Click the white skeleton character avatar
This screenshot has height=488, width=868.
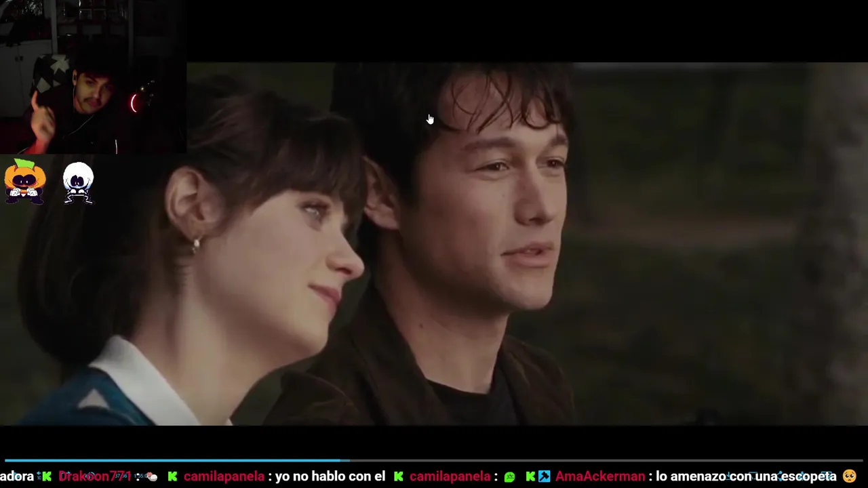[78, 183]
